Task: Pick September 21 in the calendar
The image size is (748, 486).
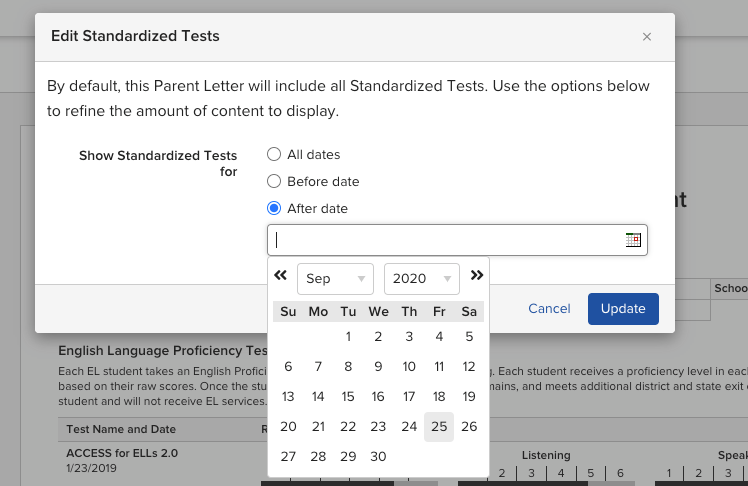Action: pos(318,427)
